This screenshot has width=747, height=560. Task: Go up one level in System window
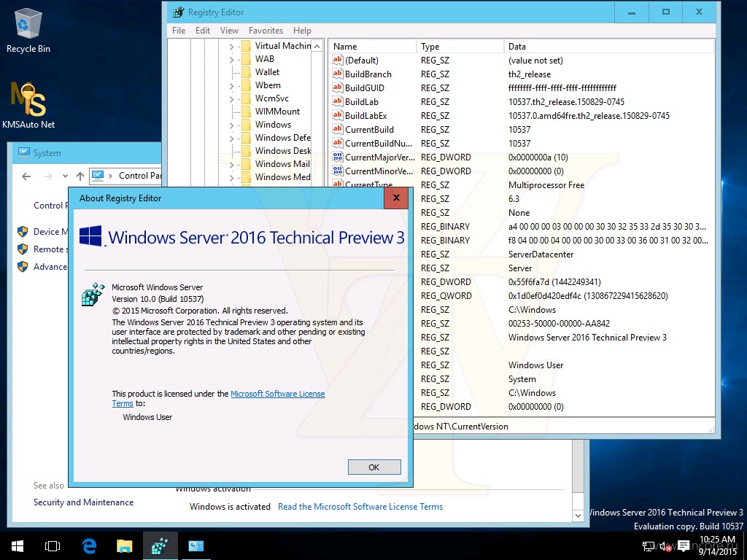(80, 176)
